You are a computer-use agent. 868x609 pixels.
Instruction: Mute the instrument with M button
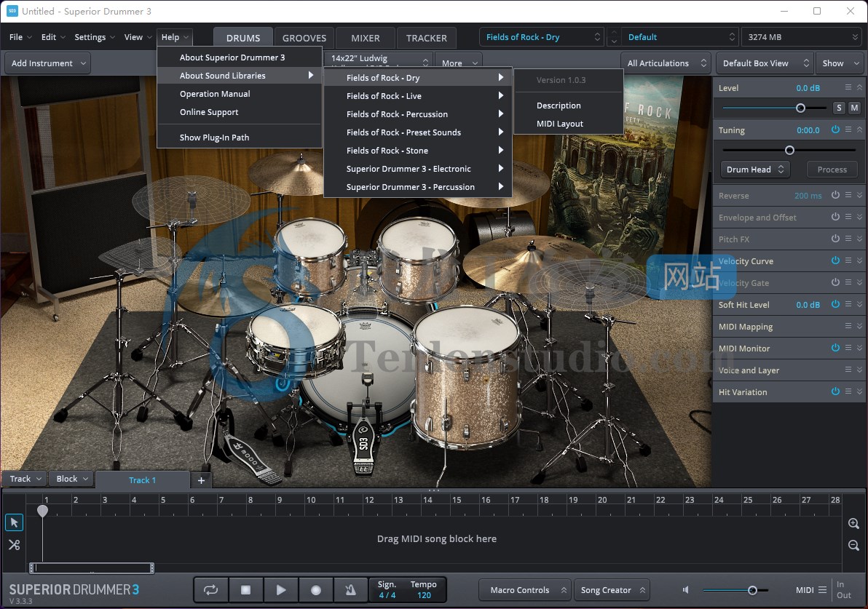[855, 108]
